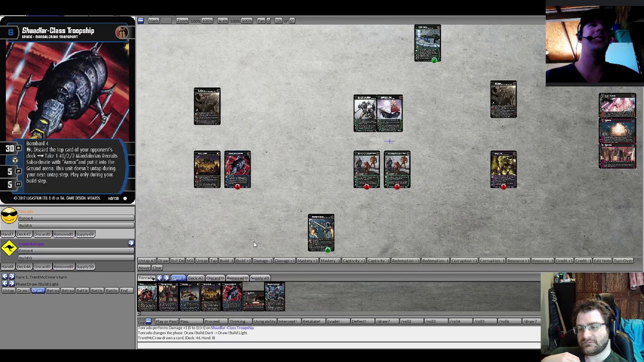Open Tonrado's Hand7 pile in sidebar
The width and height of the screenshot is (644, 362).
(x=8, y=234)
